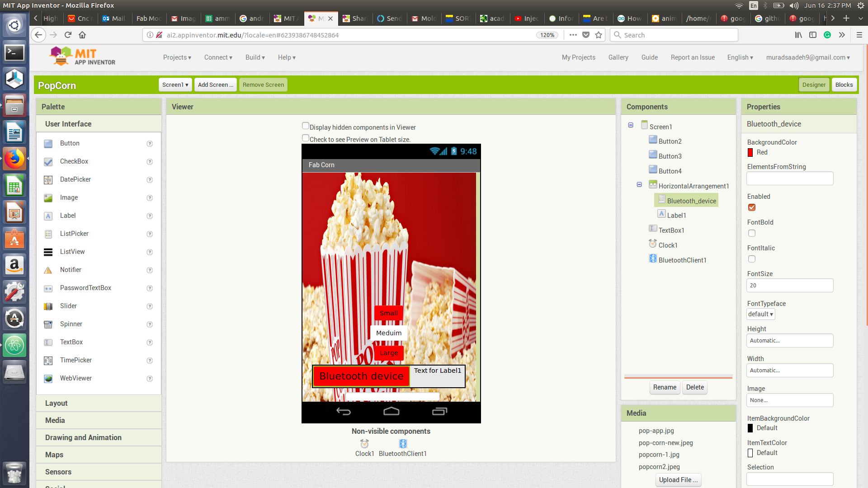Select the Notifier warning icon
Screen dimensions: 868x488
[x=48, y=270]
